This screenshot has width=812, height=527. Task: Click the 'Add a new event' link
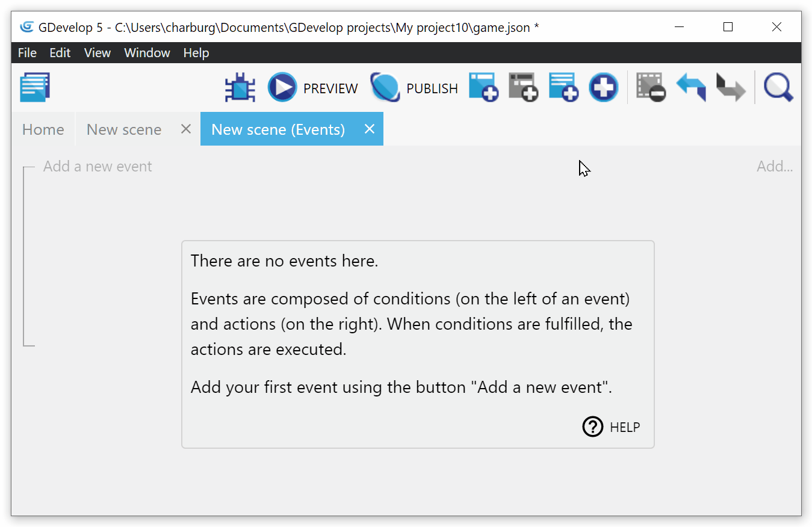pos(98,167)
